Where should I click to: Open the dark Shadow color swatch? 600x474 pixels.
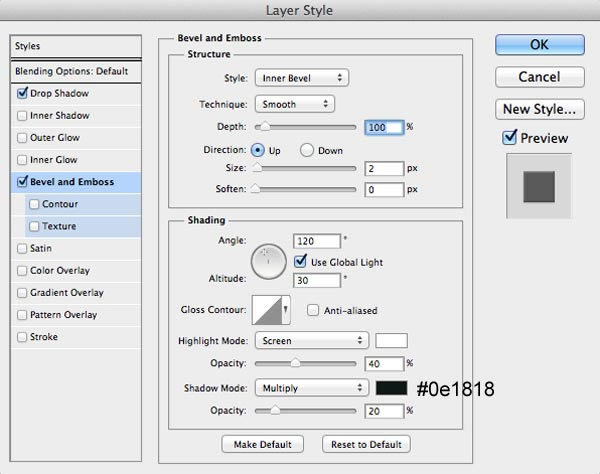(x=391, y=388)
